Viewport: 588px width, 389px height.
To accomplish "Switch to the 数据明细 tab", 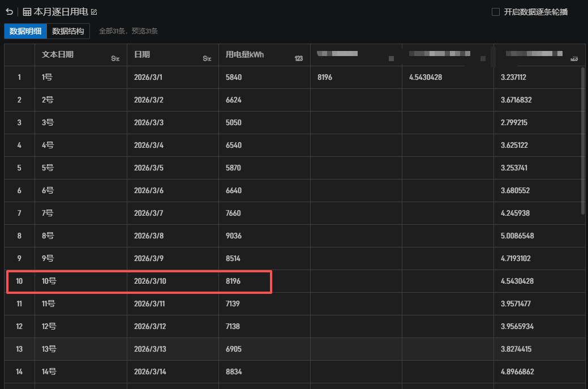I will coord(25,31).
